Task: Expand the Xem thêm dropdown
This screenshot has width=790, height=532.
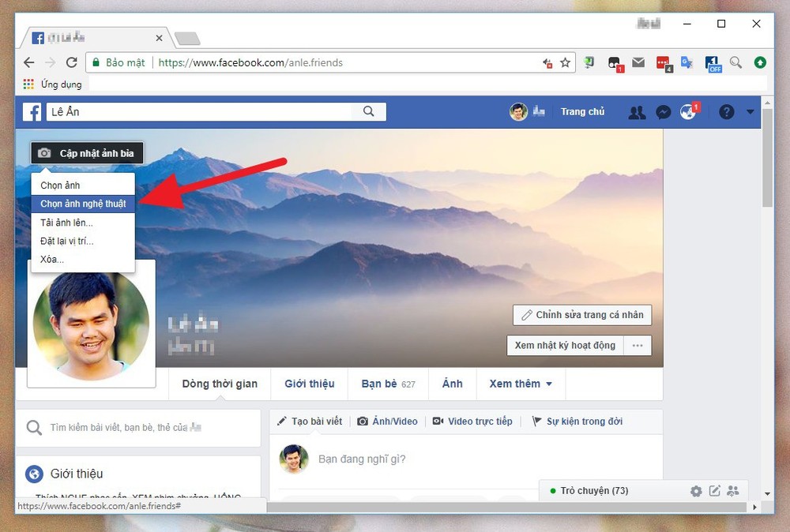Action: pyautogui.click(x=521, y=384)
